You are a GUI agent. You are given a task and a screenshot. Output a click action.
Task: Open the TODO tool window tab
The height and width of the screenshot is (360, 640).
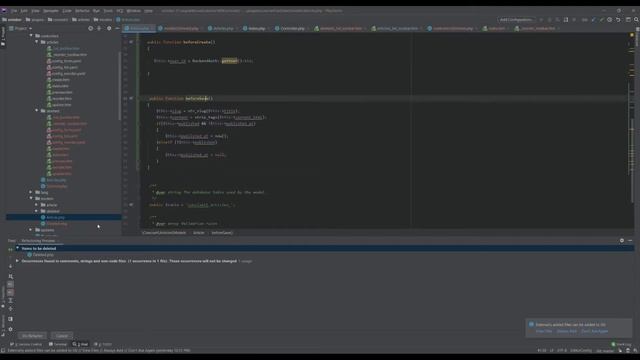point(103,344)
